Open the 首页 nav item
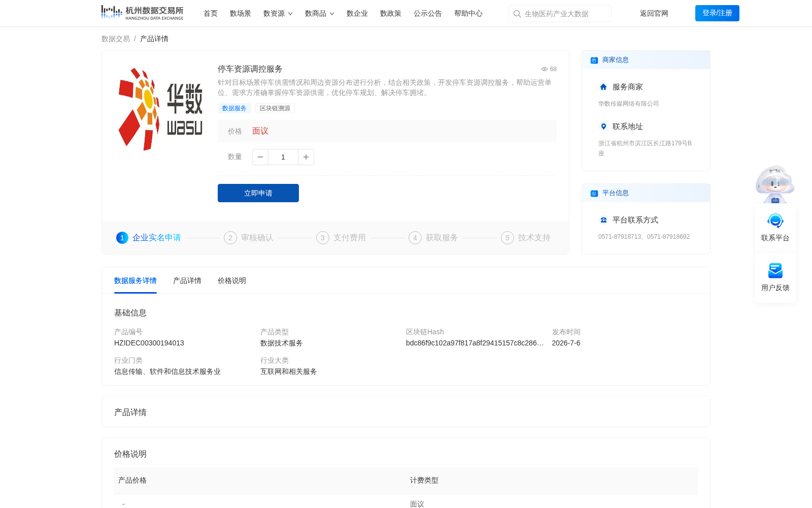Image resolution: width=812 pixels, height=508 pixels. click(x=211, y=14)
